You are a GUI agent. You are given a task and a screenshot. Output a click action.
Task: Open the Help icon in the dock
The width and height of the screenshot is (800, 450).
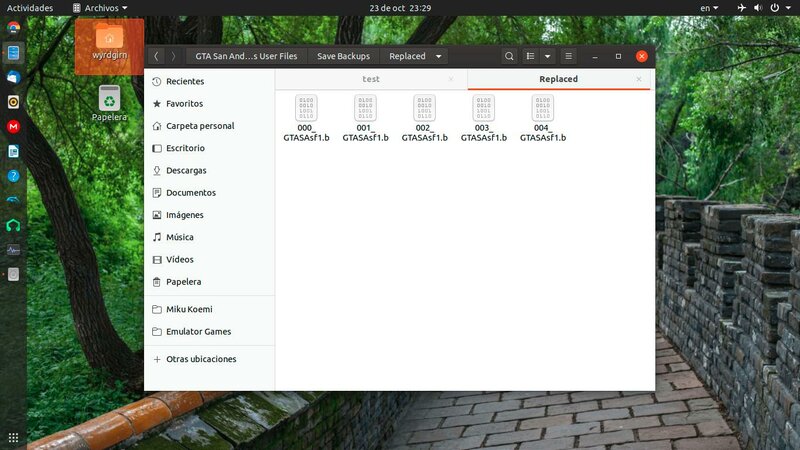point(13,176)
